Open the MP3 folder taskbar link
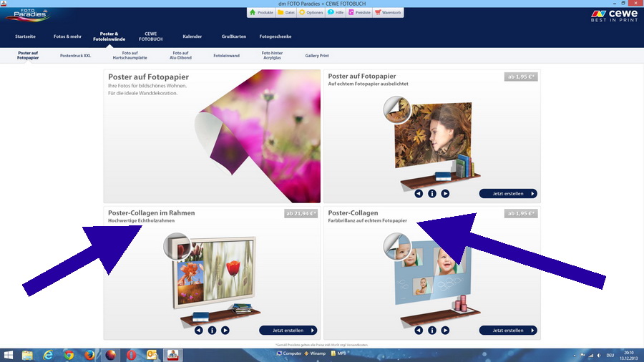Screen dimensions: 644x362 (x=338, y=353)
